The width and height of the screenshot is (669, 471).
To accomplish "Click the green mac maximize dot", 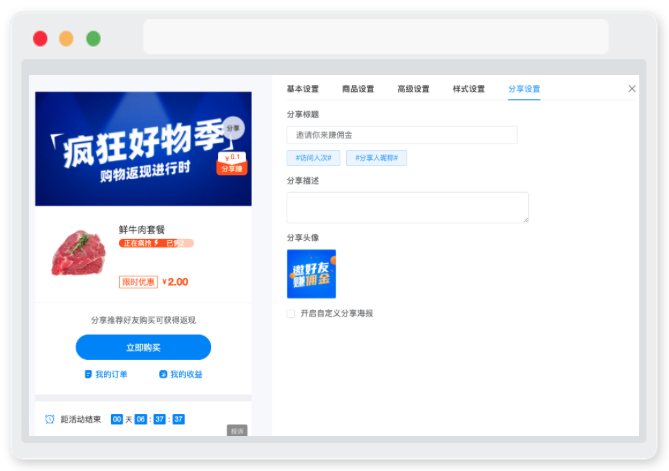I will (93, 39).
